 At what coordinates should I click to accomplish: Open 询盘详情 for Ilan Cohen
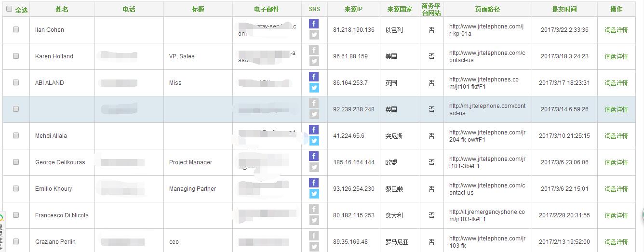(616, 30)
